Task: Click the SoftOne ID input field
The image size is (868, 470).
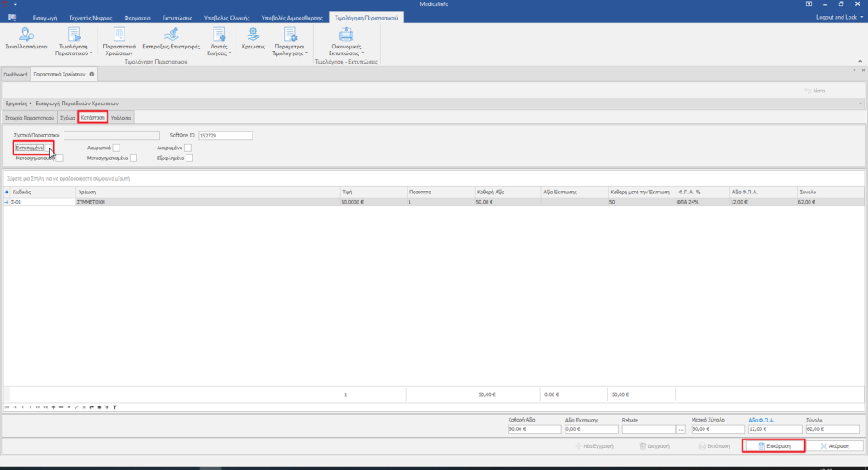Action: pos(225,135)
